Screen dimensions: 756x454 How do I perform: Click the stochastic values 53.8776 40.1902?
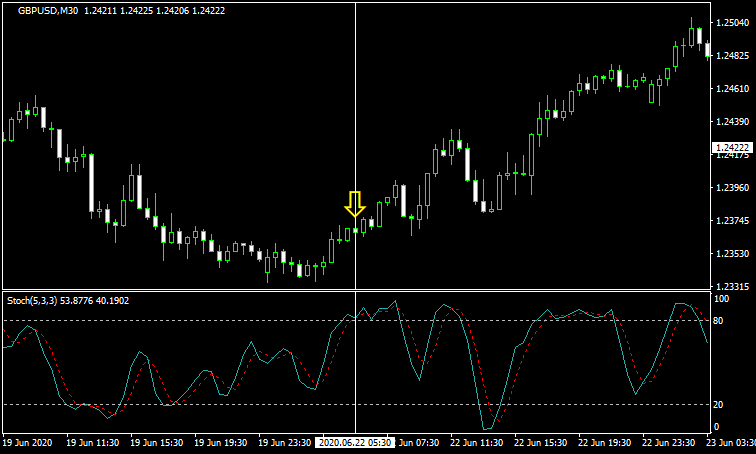pyautogui.click(x=95, y=301)
